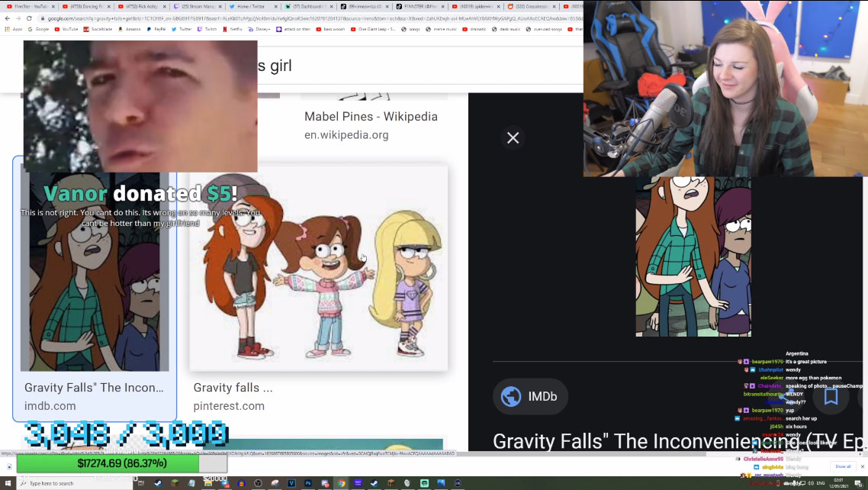Click the Chrome taskbar icon

click(342, 483)
